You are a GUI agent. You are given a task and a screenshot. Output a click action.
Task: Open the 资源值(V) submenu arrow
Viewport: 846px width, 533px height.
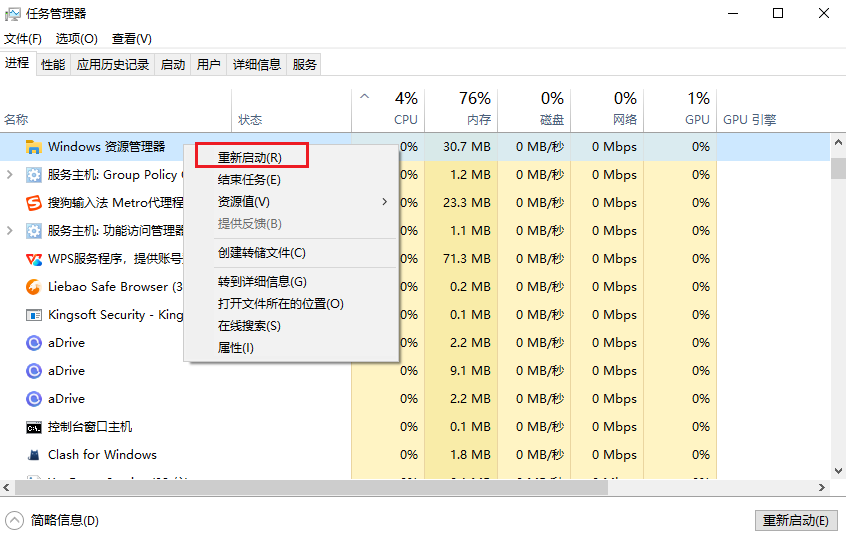[x=385, y=202]
